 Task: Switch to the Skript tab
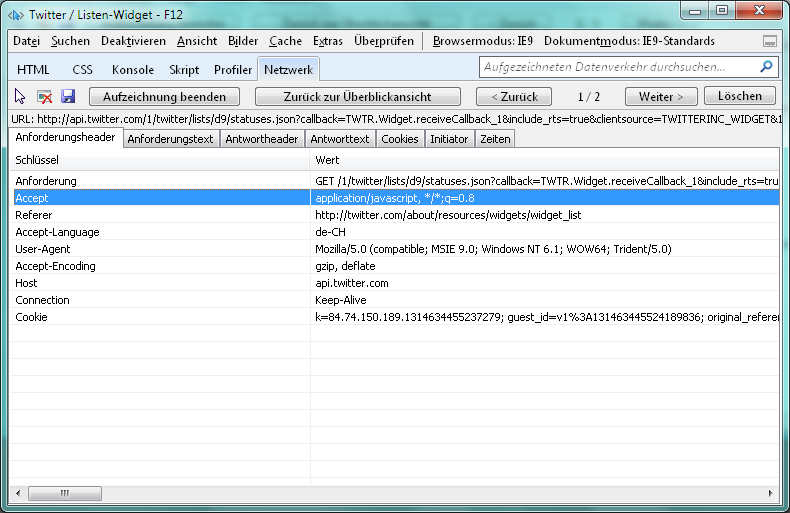click(x=184, y=70)
